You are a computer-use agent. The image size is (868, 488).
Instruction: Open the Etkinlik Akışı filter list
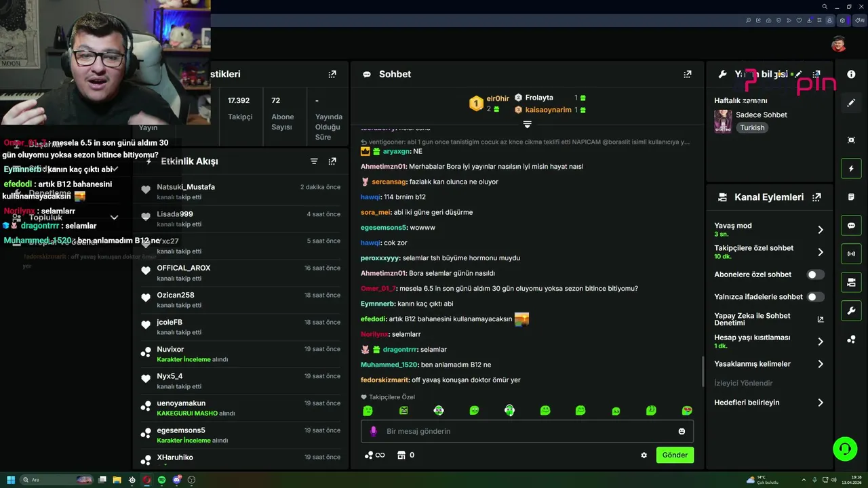[314, 161]
